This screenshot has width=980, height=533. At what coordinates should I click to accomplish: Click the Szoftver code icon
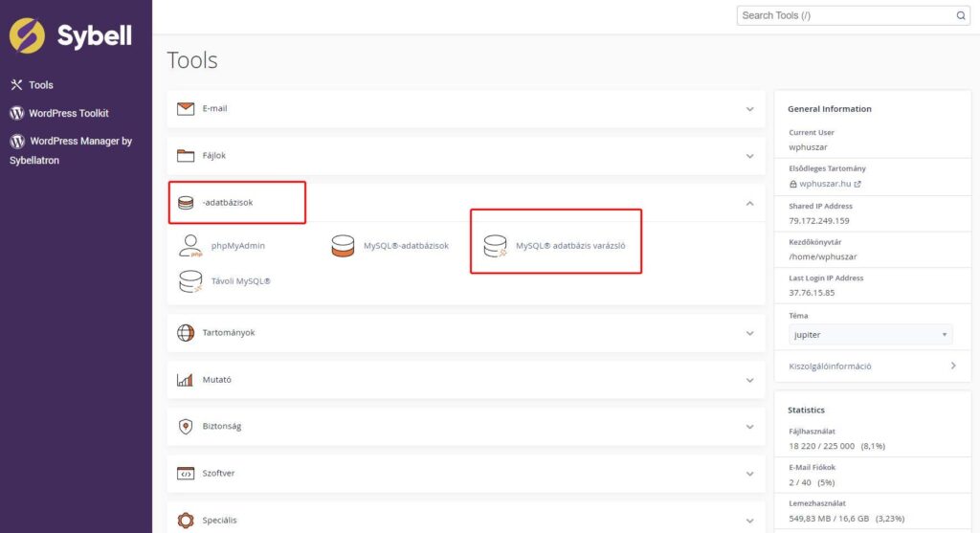[186, 474]
